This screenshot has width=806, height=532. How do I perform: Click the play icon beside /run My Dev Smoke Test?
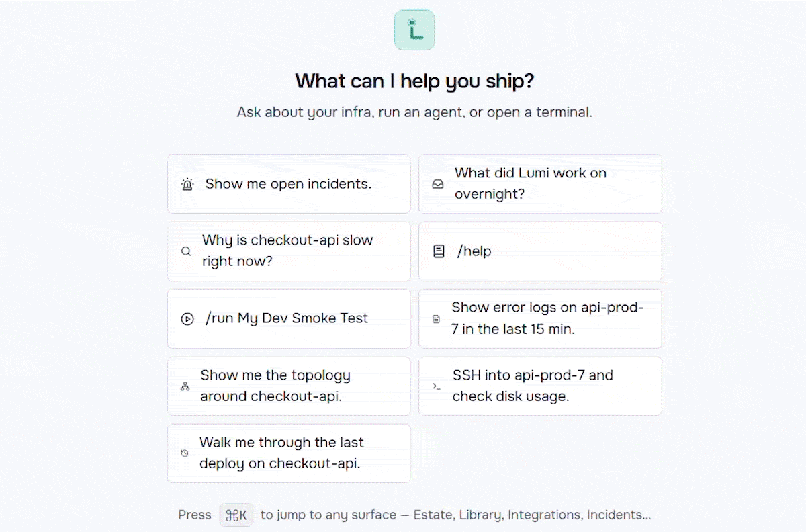tap(187, 319)
